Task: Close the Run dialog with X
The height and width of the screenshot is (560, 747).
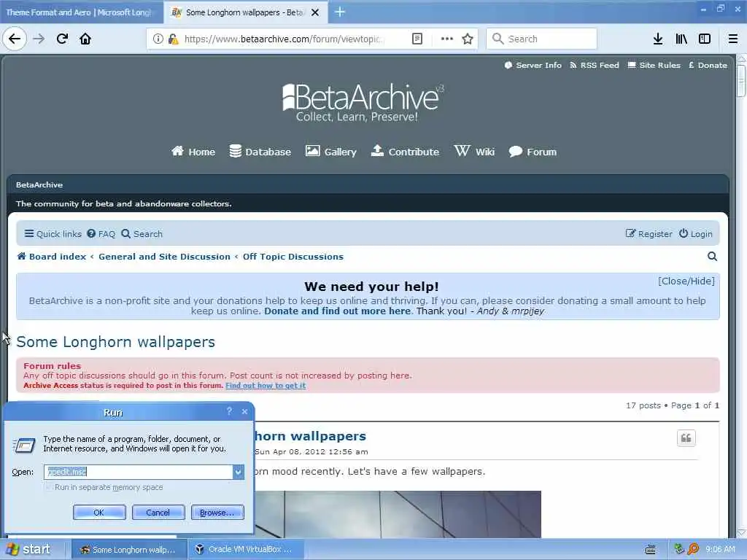Action: (244, 411)
